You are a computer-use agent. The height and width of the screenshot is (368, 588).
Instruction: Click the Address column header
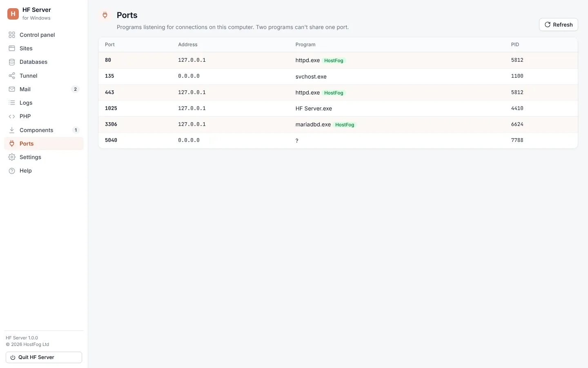pos(188,45)
